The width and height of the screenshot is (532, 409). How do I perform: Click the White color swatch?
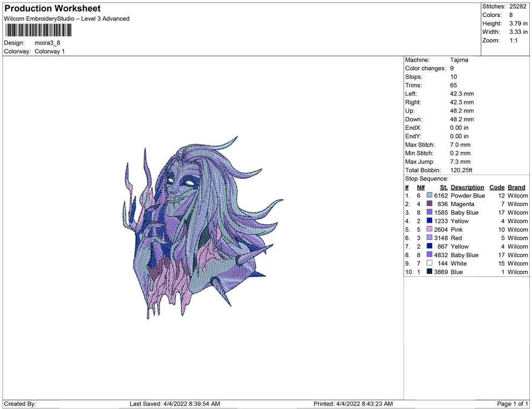(x=429, y=263)
